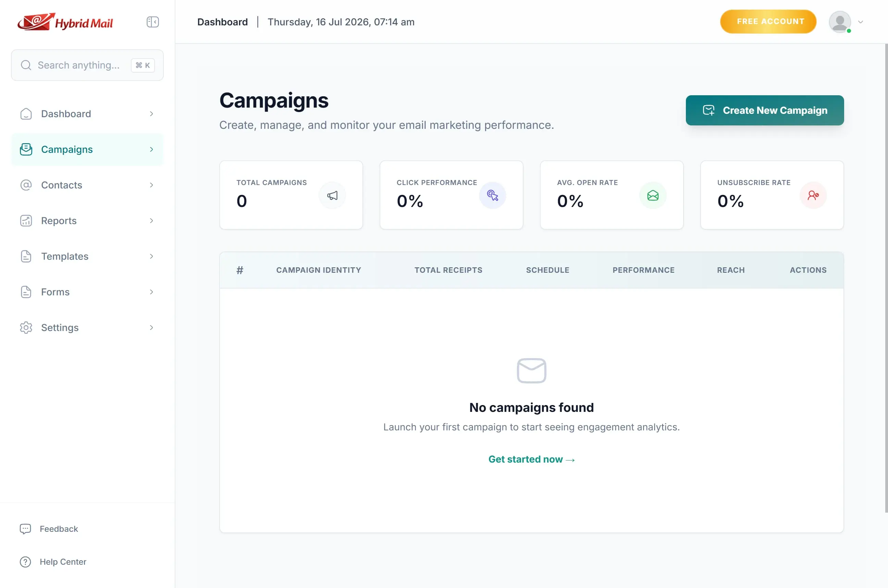The width and height of the screenshot is (888, 588).
Task: Open the account dropdown arrow beside avatar
Action: coord(861,22)
